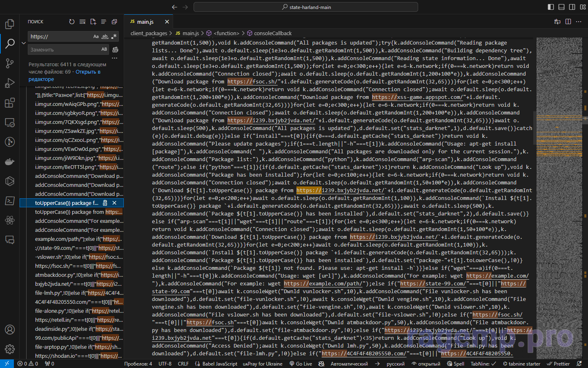
Task: Replace the selected toUpperCase() result
Action: (x=105, y=203)
